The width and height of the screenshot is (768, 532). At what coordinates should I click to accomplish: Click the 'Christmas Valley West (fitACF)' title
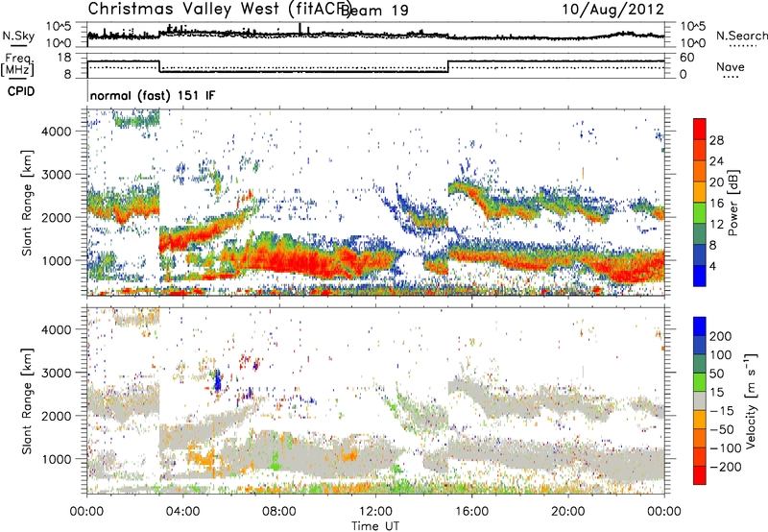coord(219,9)
